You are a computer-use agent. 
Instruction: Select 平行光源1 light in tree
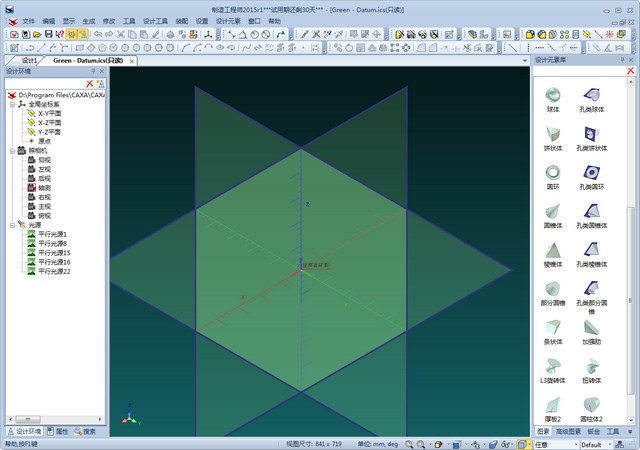[52, 234]
